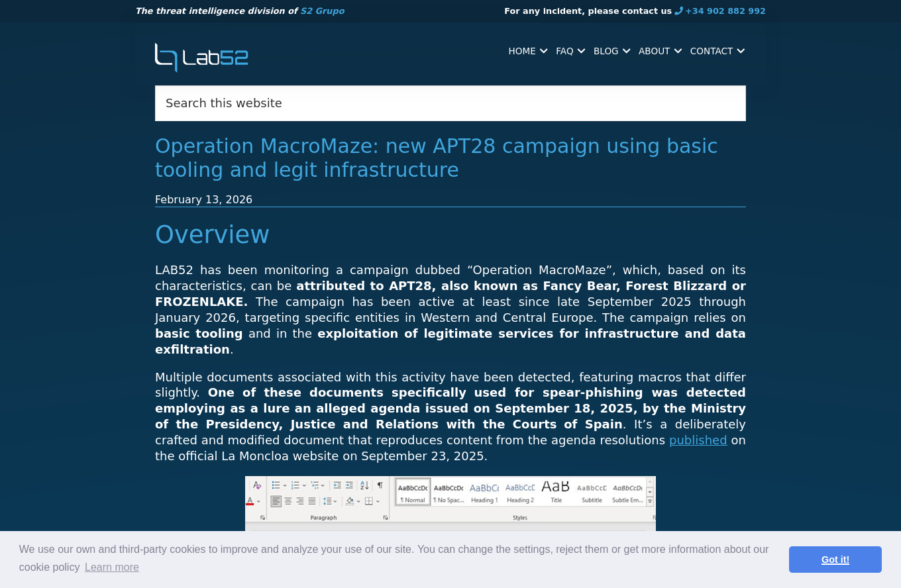This screenshot has height=588, width=901.
Task: Expand the HOME menu chevron
Action: tap(543, 51)
